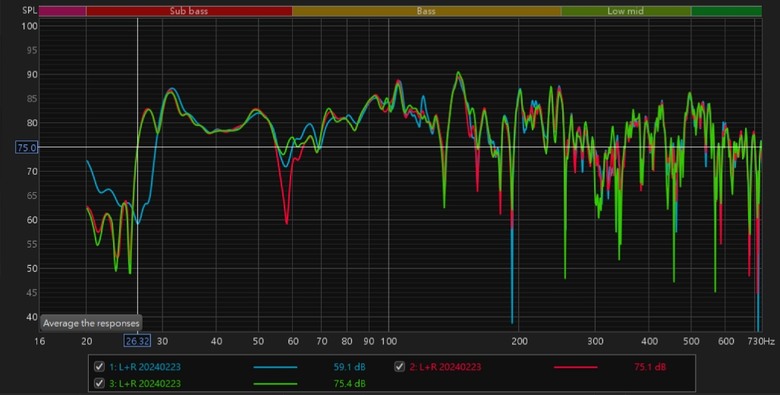Image resolution: width=780 pixels, height=395 pixels.
Task: Click the 40 tick on the SPL axis
Action: (x=31, y=317)
